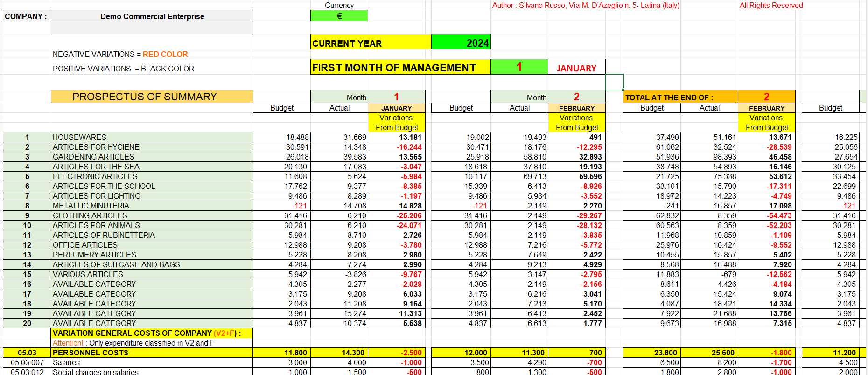Click total actual -679 cell
The width and height of the screenshot is (868, 375).
tap(709, 274)
